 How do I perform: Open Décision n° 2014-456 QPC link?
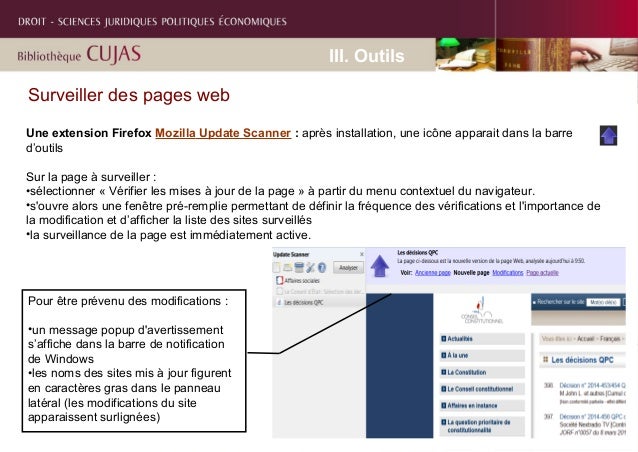[592, 417]
